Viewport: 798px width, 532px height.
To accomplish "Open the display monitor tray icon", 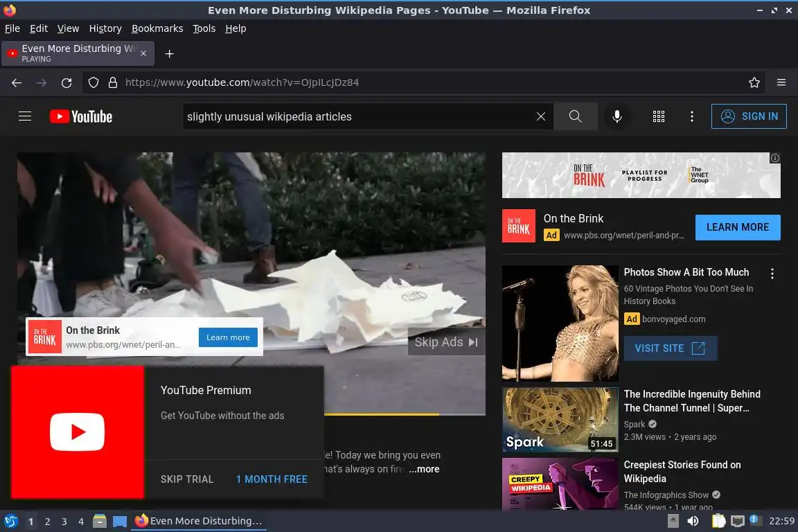I will pos(738,521).
